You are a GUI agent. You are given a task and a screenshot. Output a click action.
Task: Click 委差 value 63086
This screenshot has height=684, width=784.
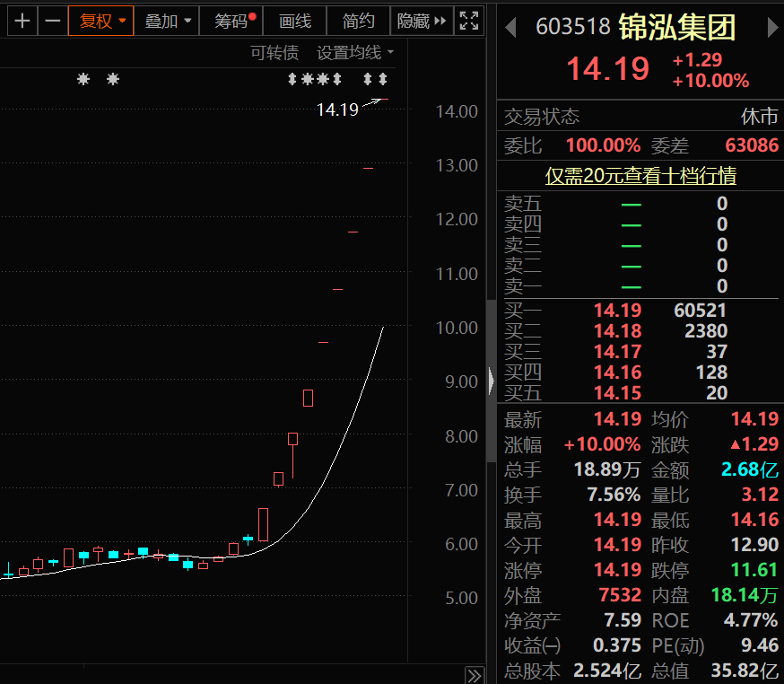pyautogui.click(x=752, y=145)
